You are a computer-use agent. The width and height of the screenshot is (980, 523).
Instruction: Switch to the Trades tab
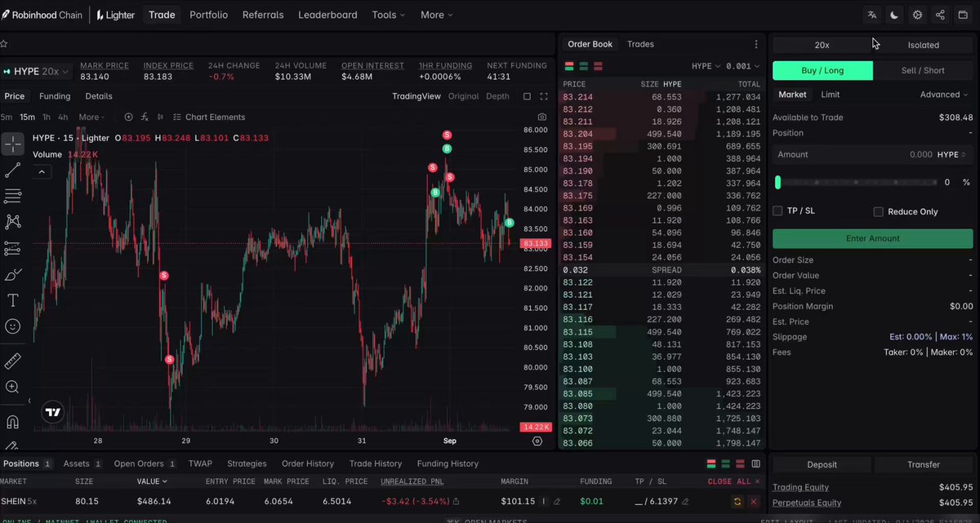pos(640,44)
